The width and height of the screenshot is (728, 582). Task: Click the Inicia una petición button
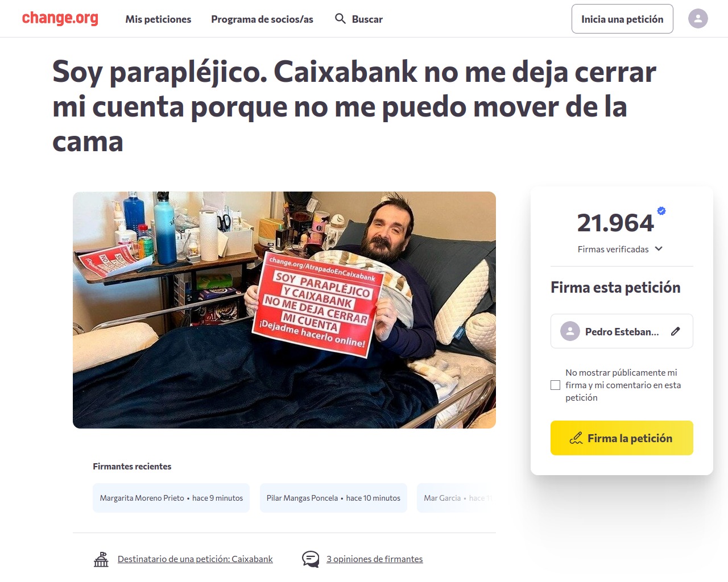tap(622, 19)
